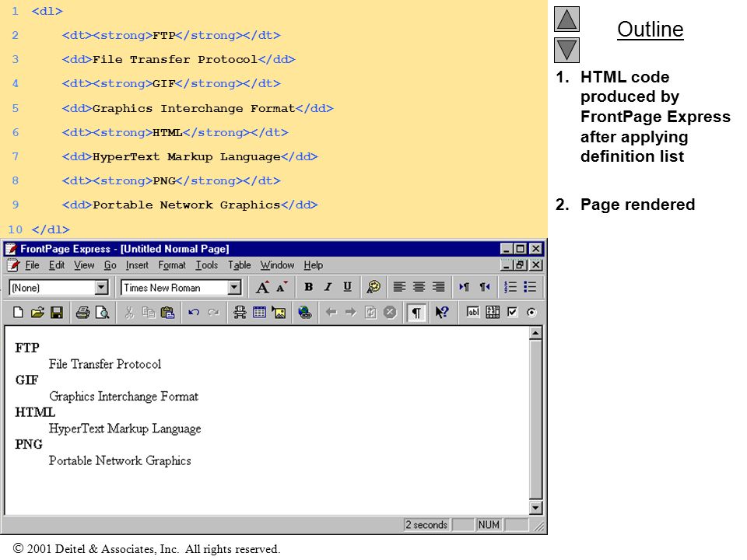The image size is (747, 560).
Task: Toggle Italic formatting
Action: [328, 287]
